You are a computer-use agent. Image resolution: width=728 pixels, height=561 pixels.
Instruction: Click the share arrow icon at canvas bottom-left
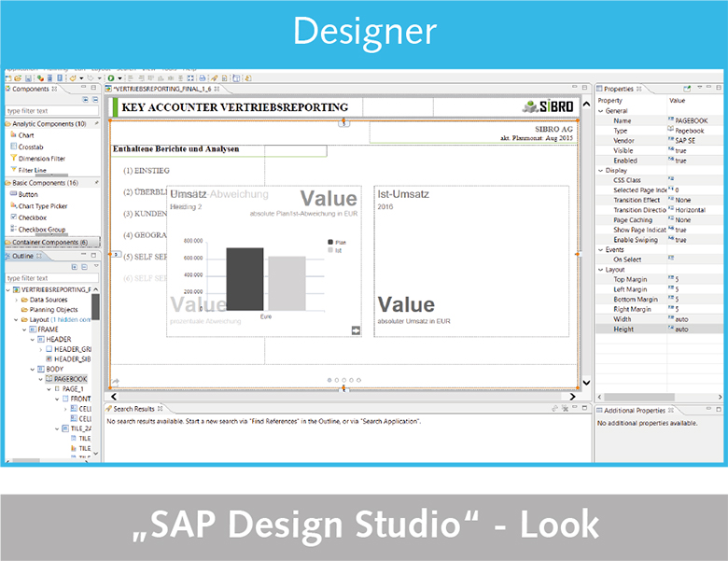point(116,382)
